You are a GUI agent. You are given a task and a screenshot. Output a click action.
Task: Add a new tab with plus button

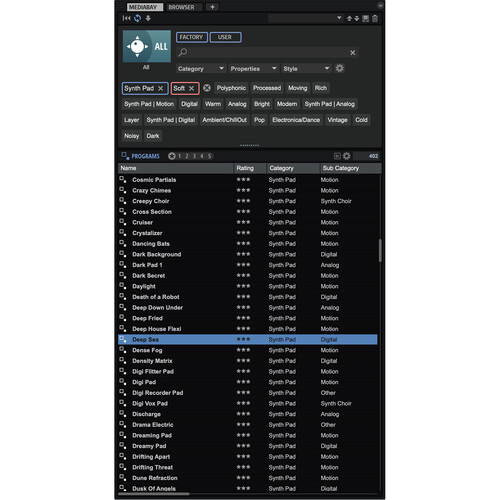(212, 7)
